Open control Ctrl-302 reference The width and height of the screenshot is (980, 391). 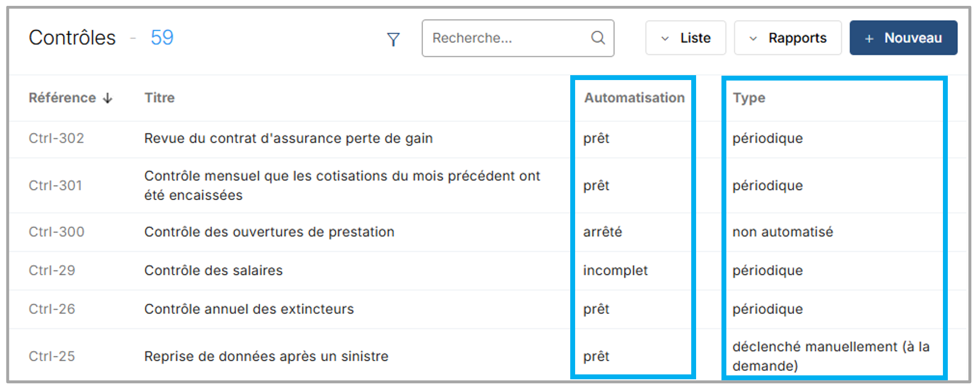tap(56, 138)
